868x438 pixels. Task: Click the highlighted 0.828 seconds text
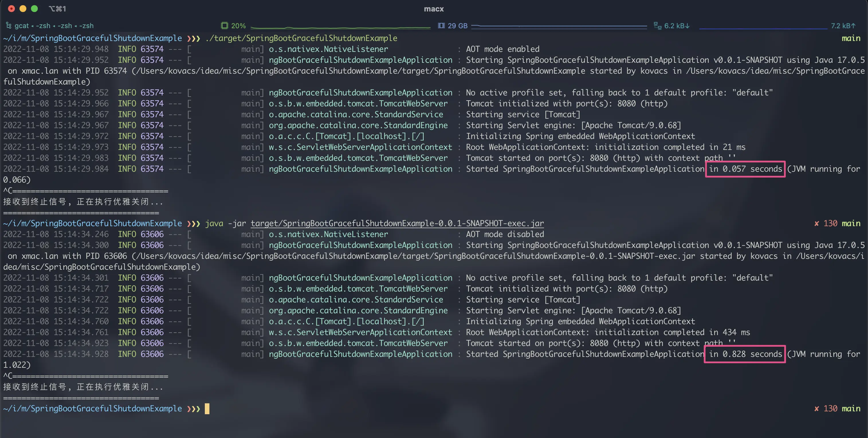[745, 354]
